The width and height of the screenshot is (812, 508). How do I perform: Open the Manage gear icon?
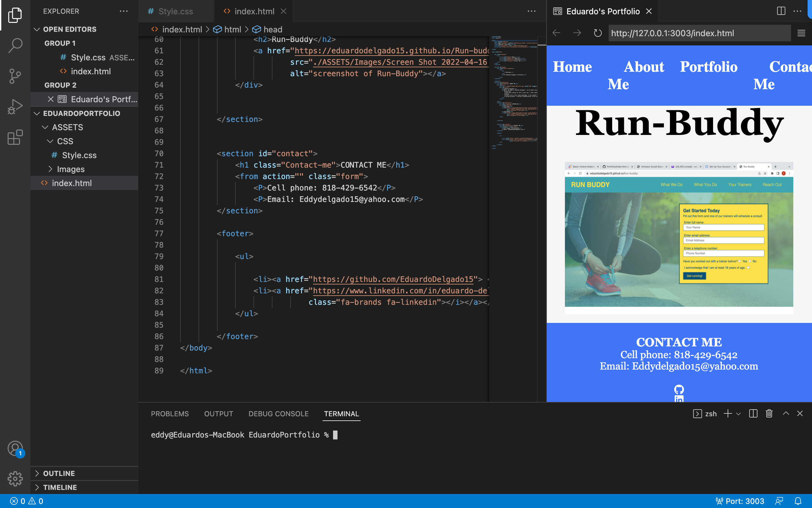15,478
